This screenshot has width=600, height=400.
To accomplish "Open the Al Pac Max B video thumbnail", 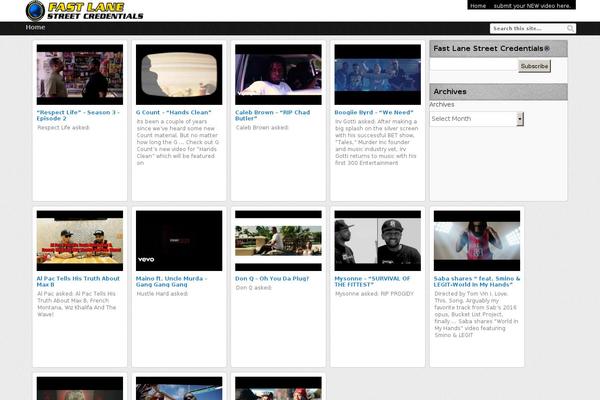I will coord(80,240).
